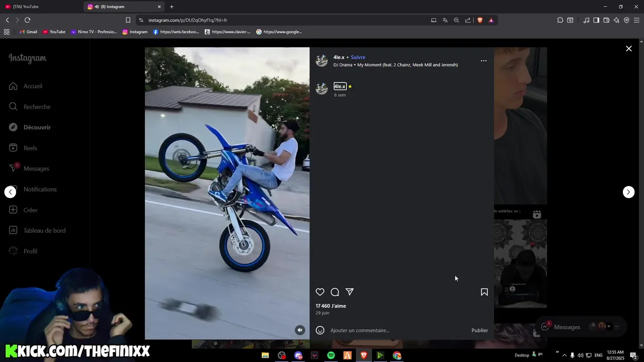Open Leo AI sparkle icon in toolbar

point(616,20)
